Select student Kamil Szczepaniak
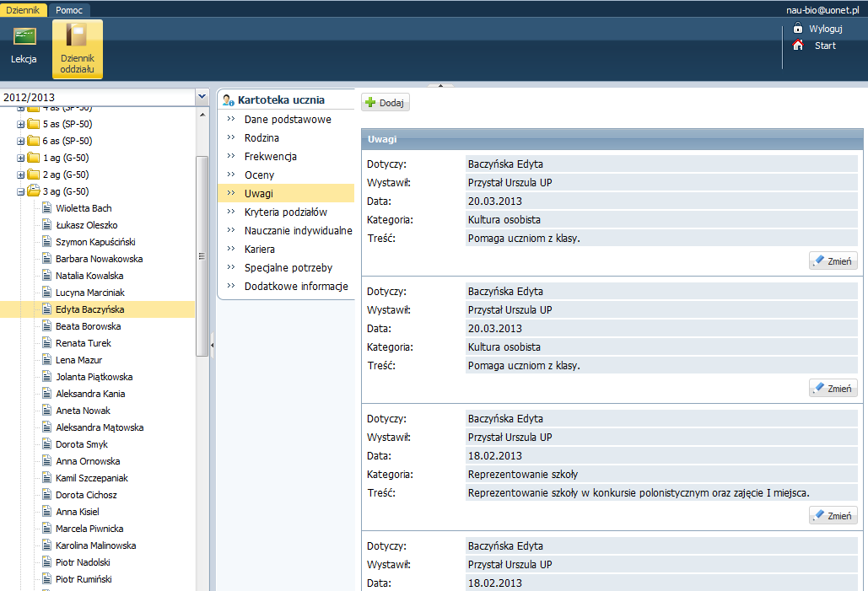Viewport: 868px width, 591px height. tap(92, 478)
